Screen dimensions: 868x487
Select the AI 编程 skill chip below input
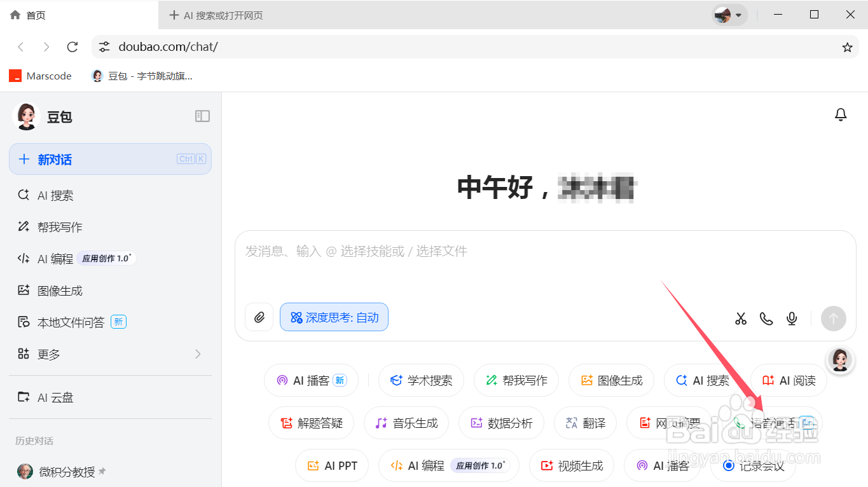pos(449,465)
